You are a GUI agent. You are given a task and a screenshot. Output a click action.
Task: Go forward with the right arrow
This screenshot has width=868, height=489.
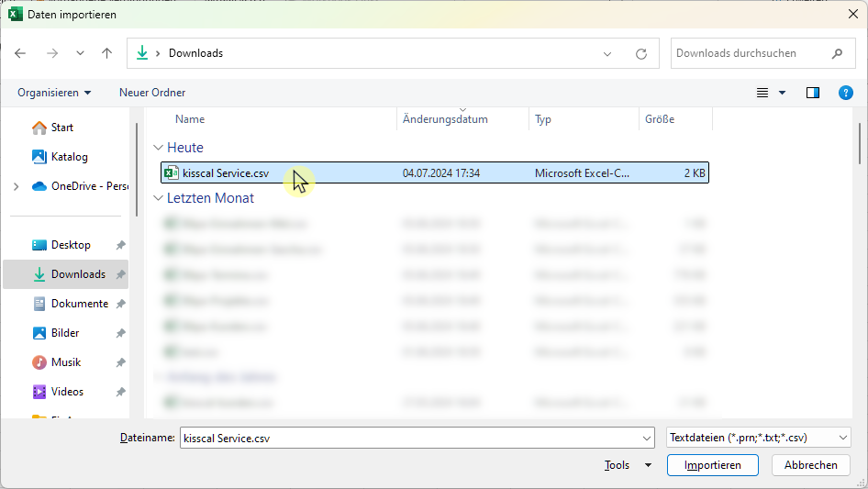pyautogui.click(x=52, y=53)
